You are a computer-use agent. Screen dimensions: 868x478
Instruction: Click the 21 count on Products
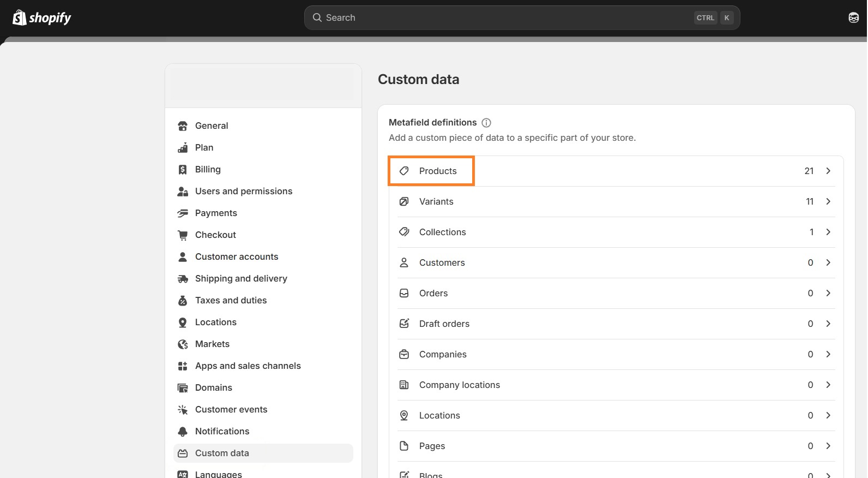809,171
